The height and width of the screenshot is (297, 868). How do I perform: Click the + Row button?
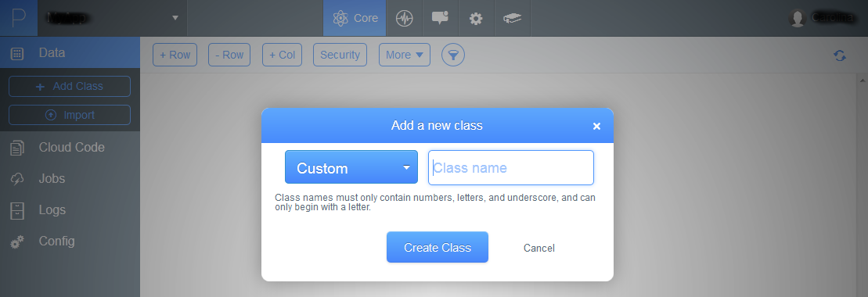point(175,55)
